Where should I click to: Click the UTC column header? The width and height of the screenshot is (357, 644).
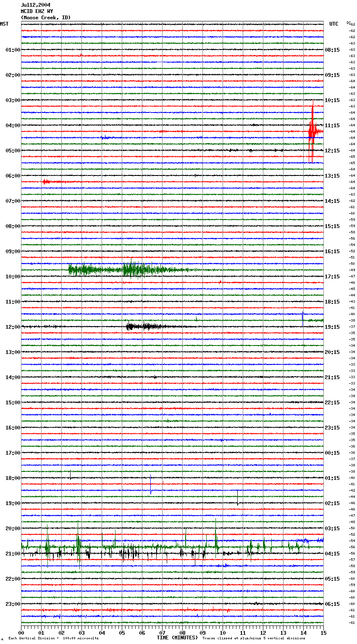point(334,24)
